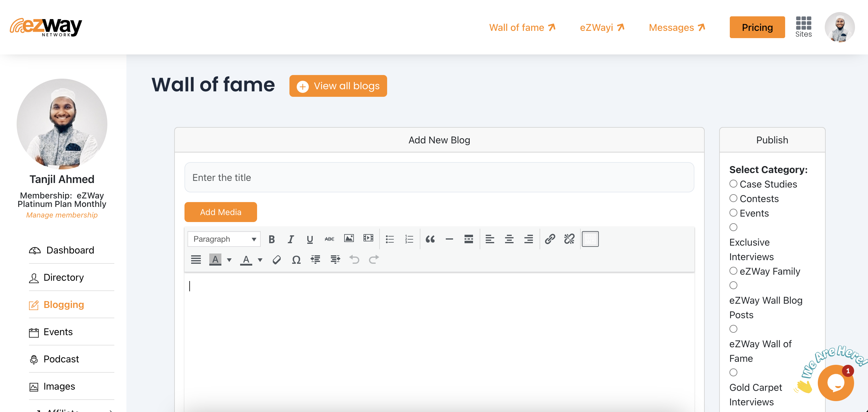Click the insert link icon
The image size is (868, 412).
[550, 239]
